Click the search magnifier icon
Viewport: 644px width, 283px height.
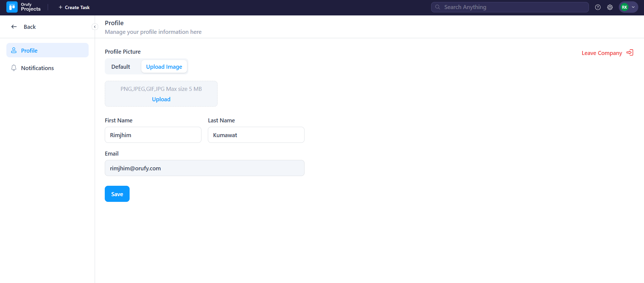click(438, 7)
